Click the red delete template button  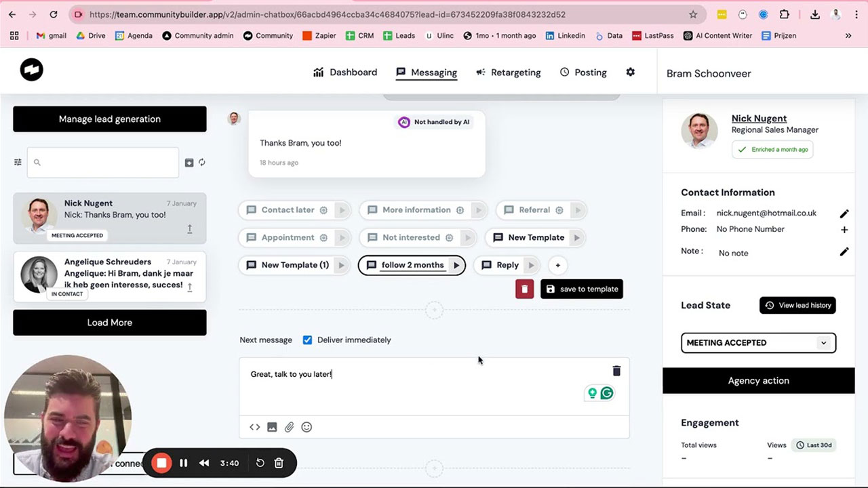click(x=524, y=289)
